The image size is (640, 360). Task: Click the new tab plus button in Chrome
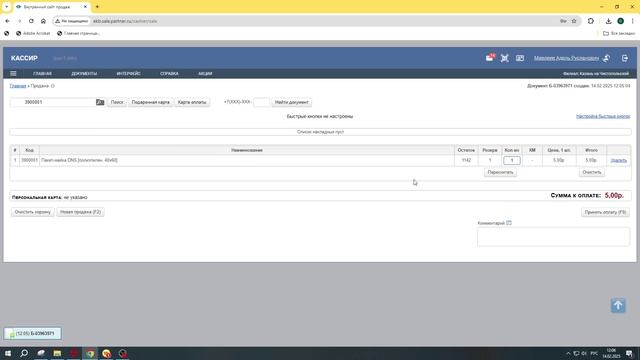tap(97, 7)
